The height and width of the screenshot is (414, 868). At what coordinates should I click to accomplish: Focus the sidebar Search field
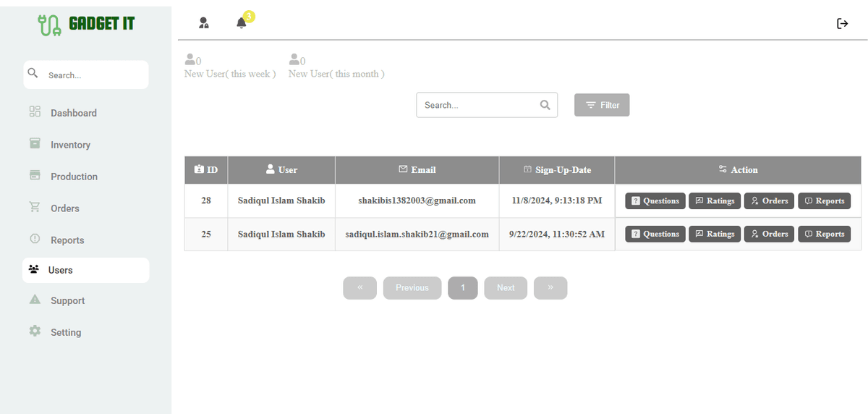[86, 75]
